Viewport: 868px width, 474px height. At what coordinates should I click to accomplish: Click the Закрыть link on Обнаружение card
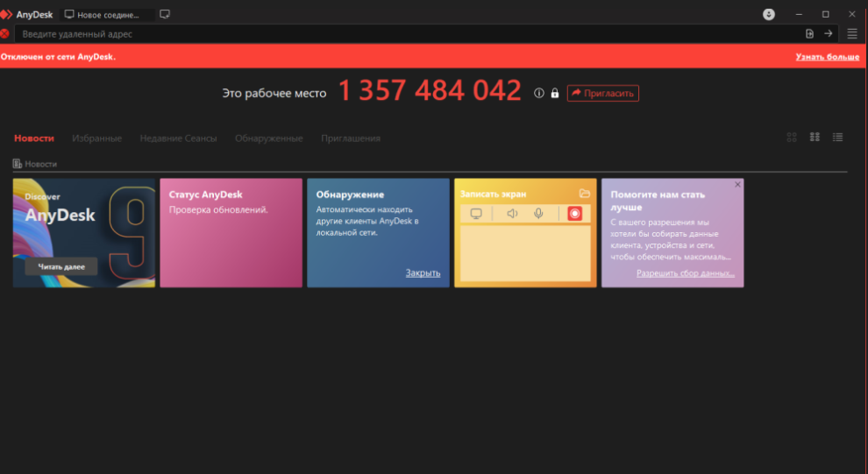coord(423,272)
